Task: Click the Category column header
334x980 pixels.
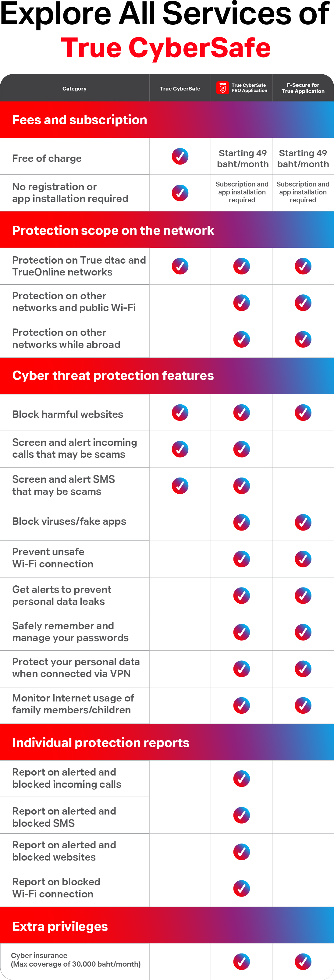Action: tap(75, 89)
